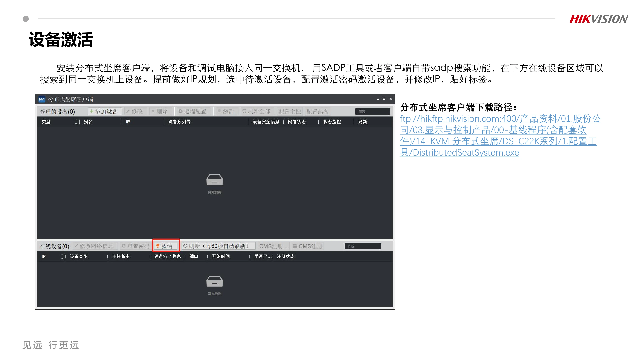Screen dimensions: 644x362
Task: Click the 筛选 filter field for managed devices
Action: (x=372, y=111)
